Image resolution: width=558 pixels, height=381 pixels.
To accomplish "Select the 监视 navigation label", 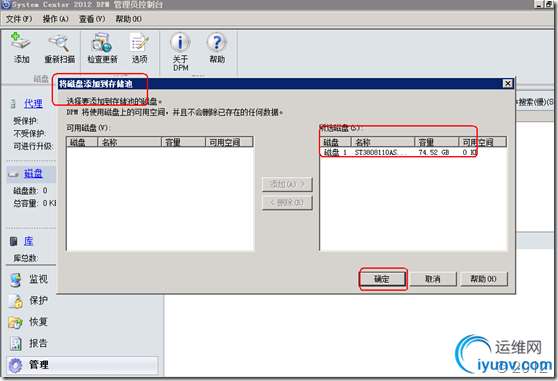I will (x=38, y=279).
